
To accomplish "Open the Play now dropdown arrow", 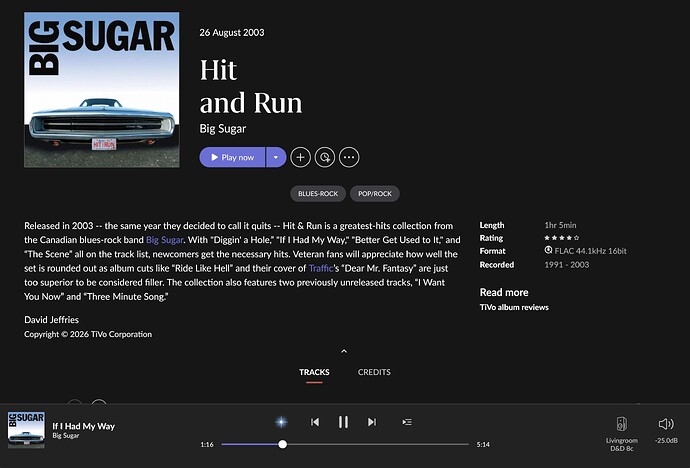I will pos(276,157).
